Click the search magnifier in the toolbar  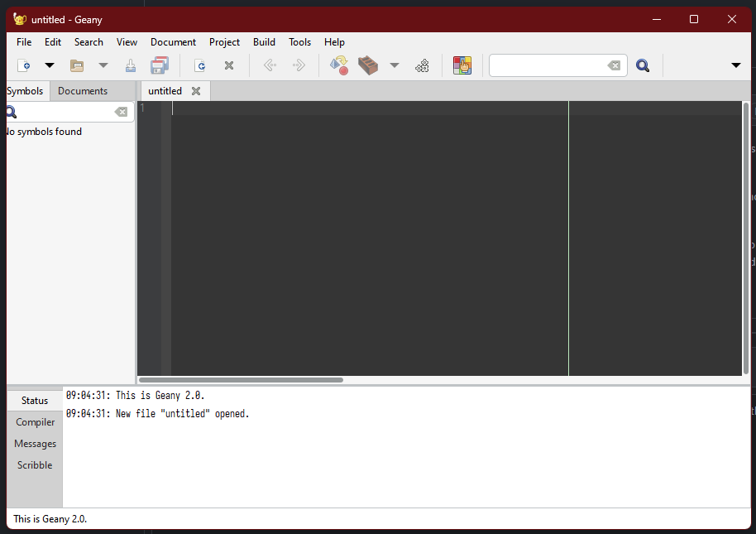click(x=643, y=65)
